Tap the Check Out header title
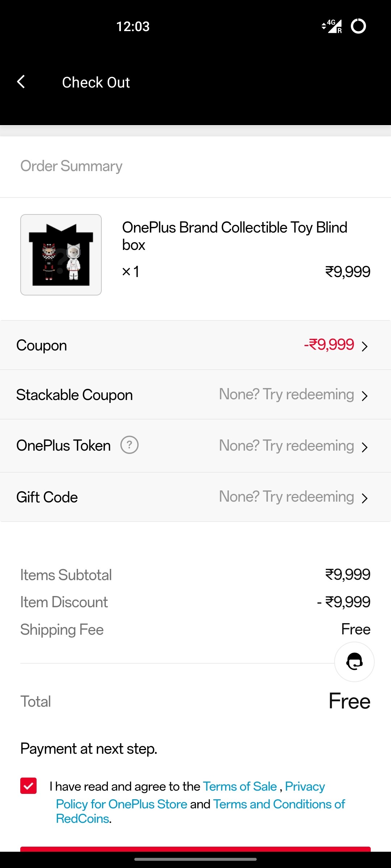 click(x=96, y=82)
